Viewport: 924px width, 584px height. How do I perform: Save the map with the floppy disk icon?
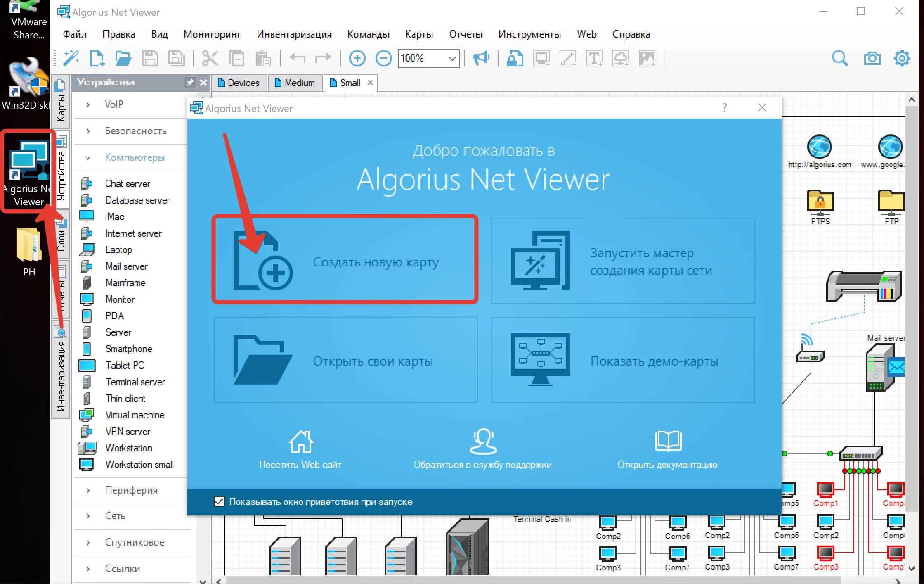(150, 58)
